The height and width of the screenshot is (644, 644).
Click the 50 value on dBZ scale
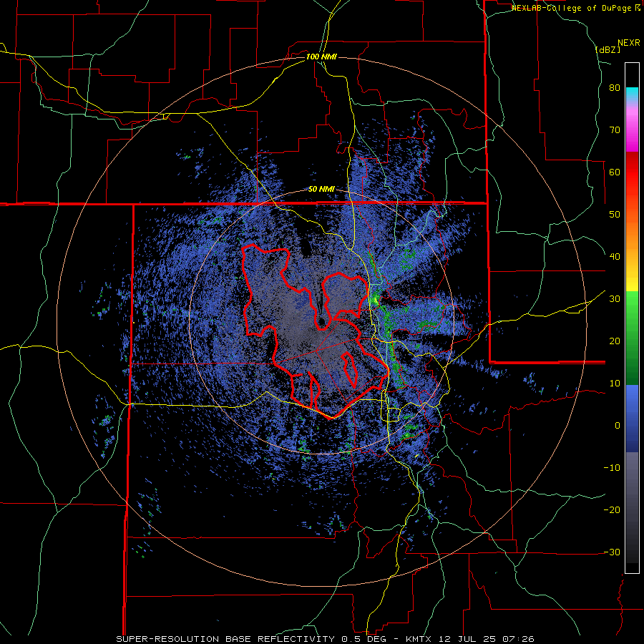(615, 215)
